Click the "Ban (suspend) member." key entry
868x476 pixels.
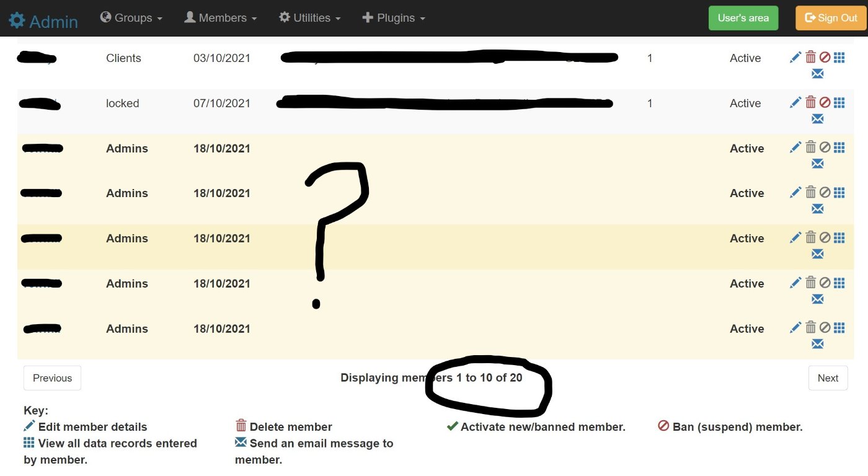tap(730, 427)
